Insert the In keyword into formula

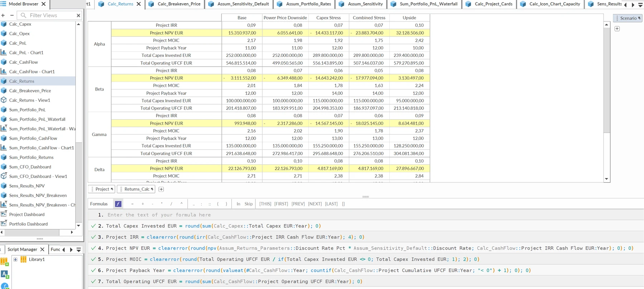[238, 204]
